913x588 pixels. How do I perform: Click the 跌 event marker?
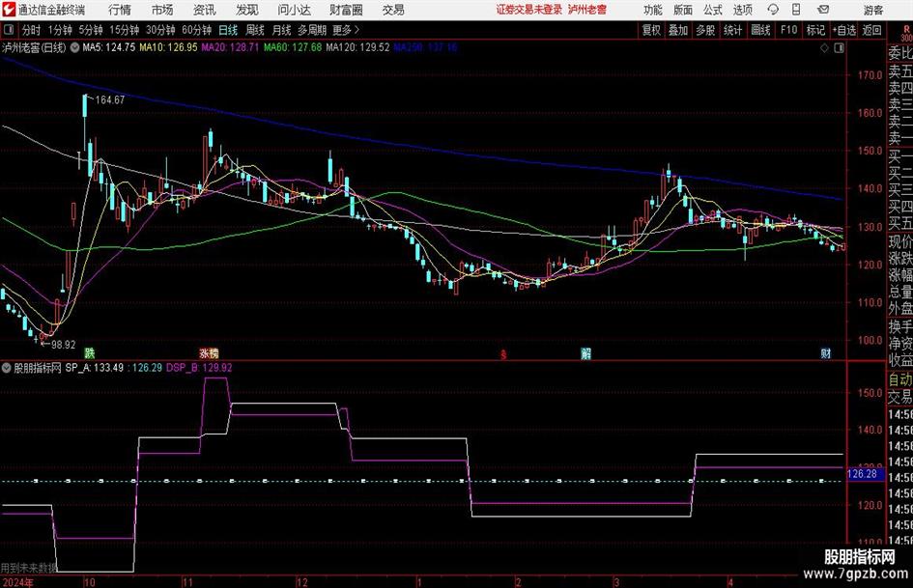pos(89,352)
